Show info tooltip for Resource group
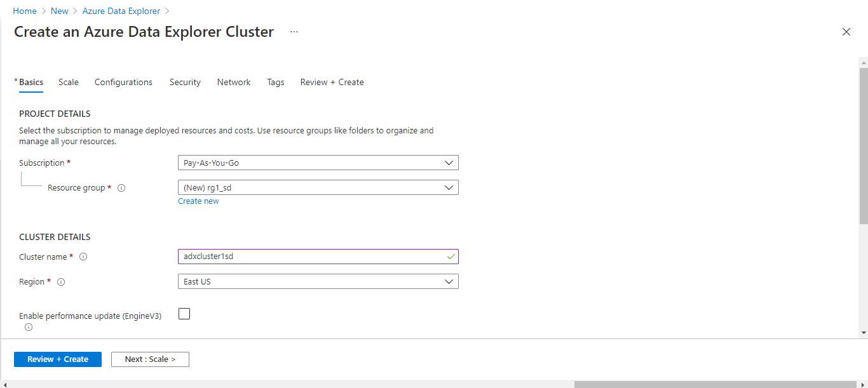Image resolution: width=868 pixels, height=388 pixels. point(121,188)
